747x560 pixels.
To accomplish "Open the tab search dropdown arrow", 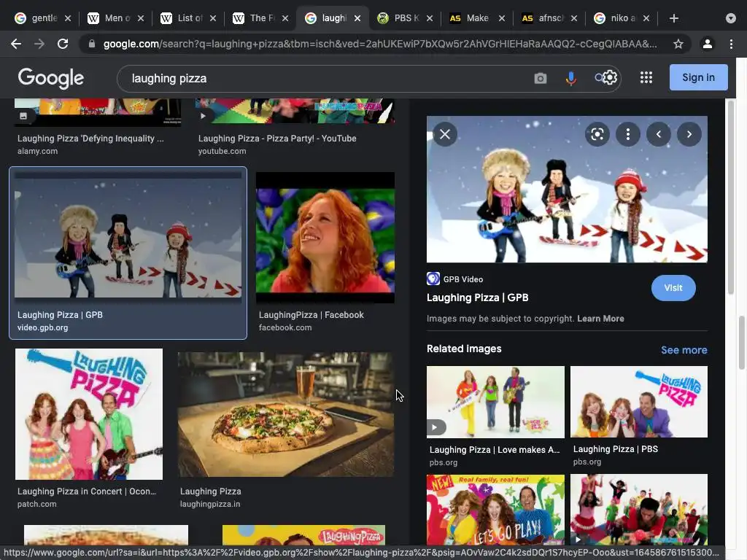I will coord(731,18).
